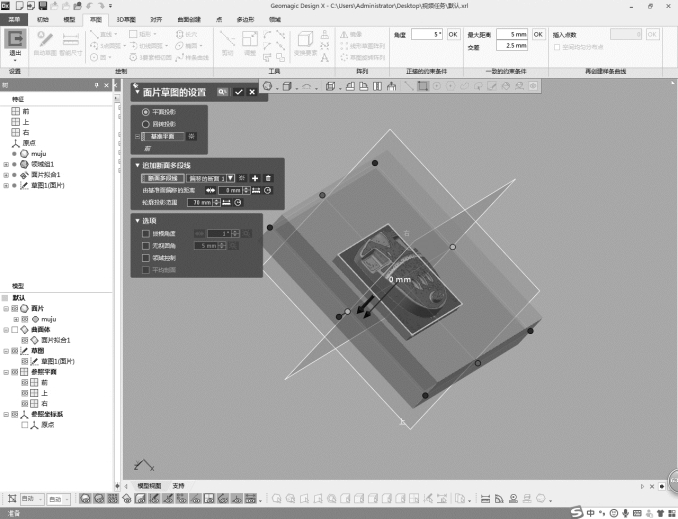
Task: Click the 退出 (Exit) sketch button
Action: pos(15,45)
